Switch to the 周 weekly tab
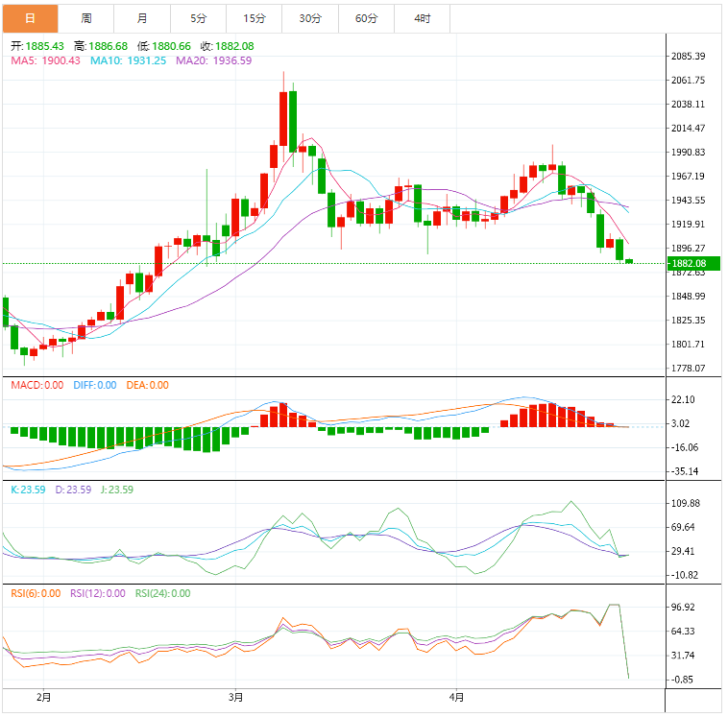Viewport: 728px width, 717px height. (85, 18)
